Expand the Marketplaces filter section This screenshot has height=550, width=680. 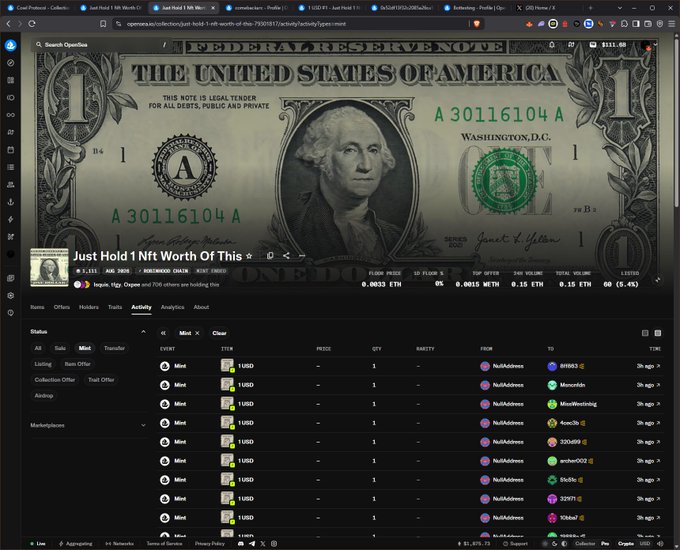tap(144, 426)
